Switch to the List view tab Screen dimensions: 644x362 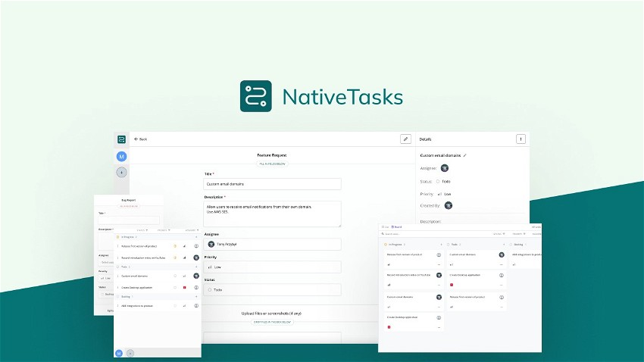(x=386, y=227)
